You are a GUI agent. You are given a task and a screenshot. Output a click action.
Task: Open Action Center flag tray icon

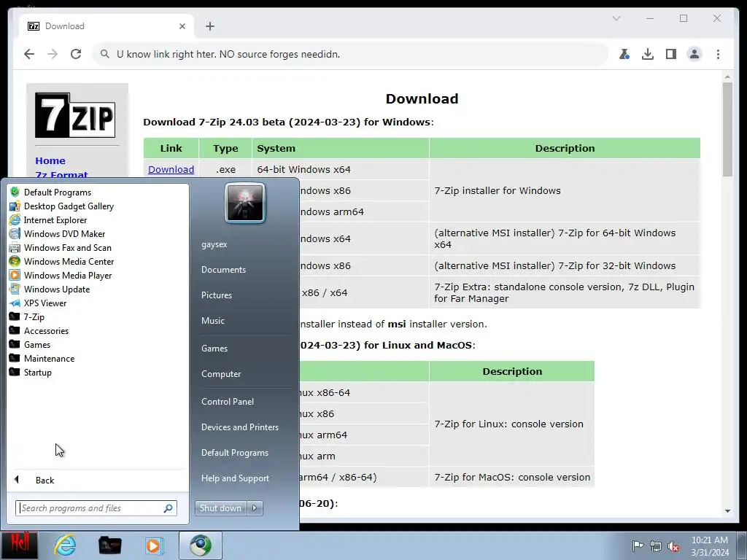click(x=638, y=545)
